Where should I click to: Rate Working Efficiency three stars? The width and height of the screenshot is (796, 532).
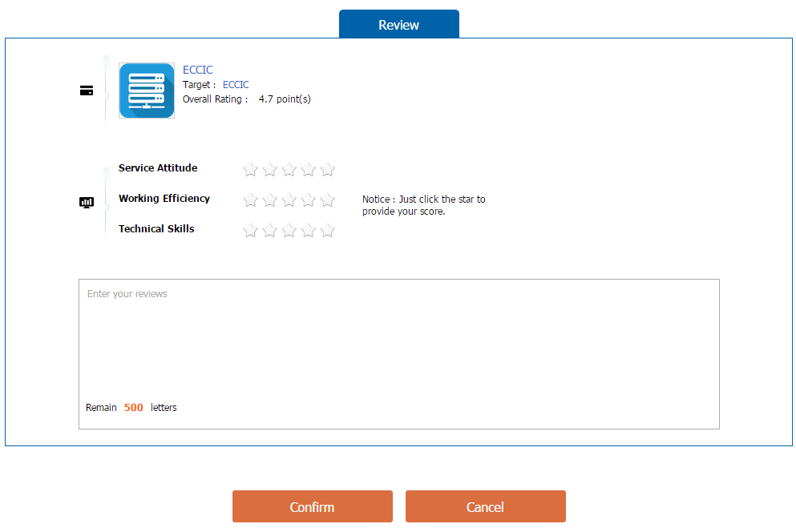289,200
